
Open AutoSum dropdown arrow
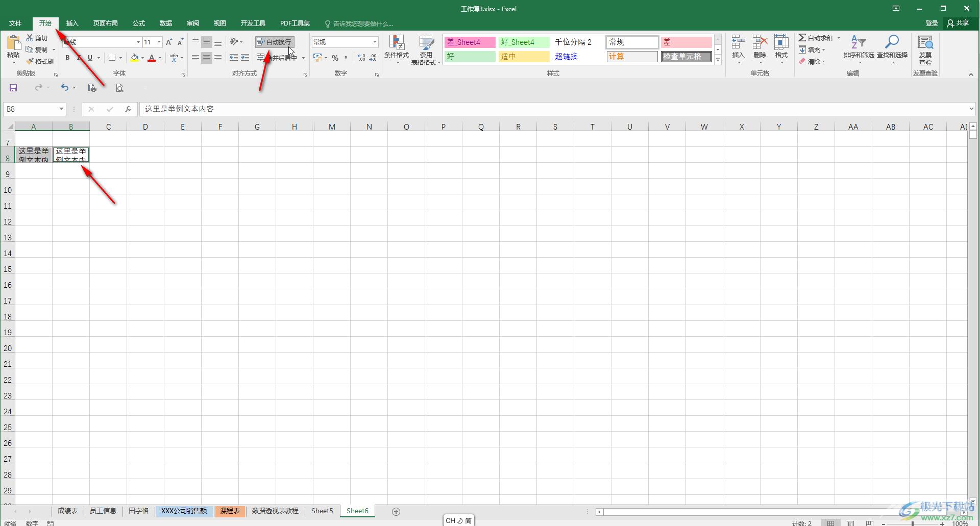coord(839,38)
